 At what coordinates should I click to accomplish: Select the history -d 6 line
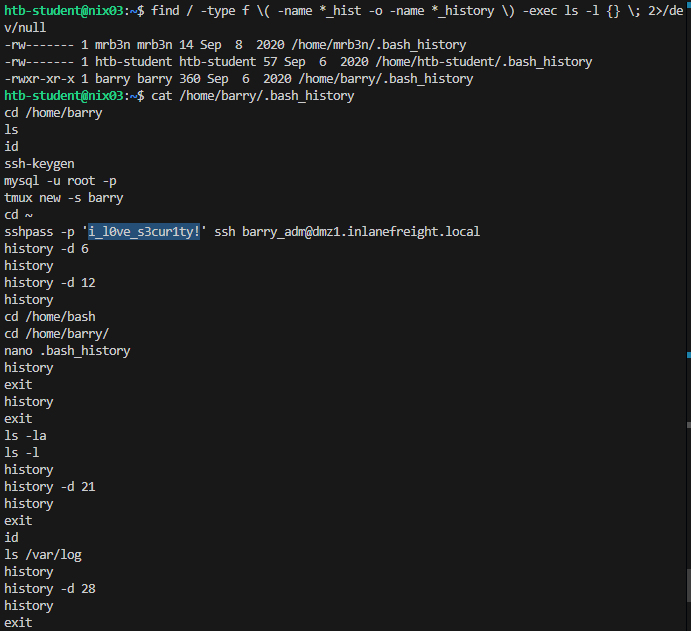coord(46,249)
